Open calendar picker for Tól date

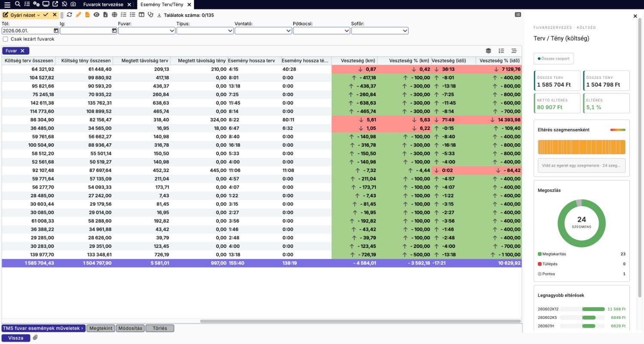pyautogui.click(x=56, y=31)
